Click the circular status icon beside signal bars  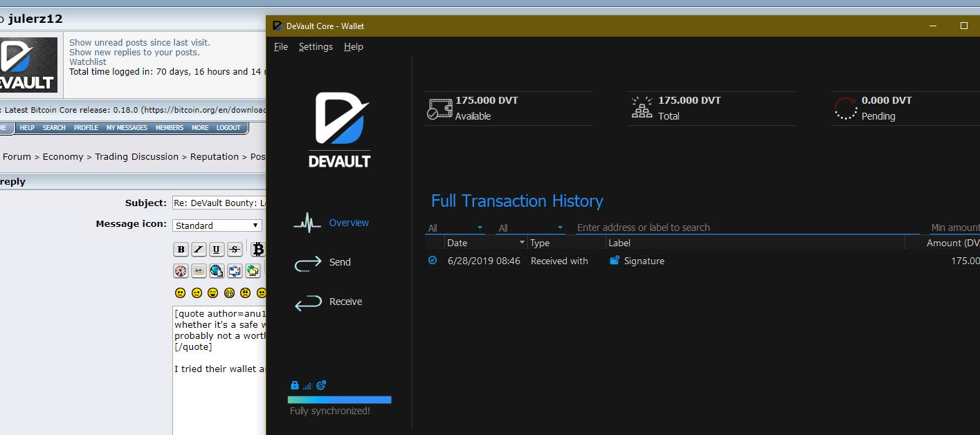[321, 385]
